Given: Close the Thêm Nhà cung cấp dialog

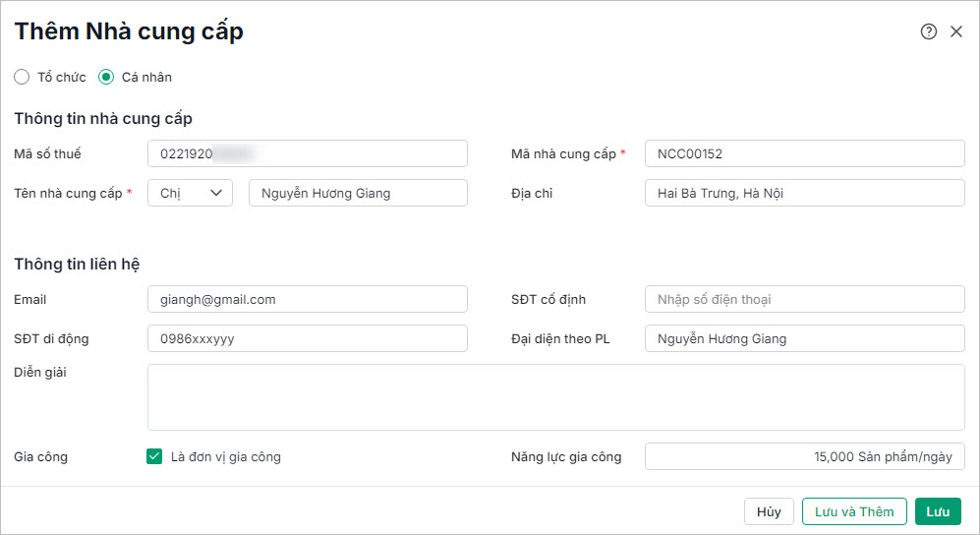Looking at the screenshot, I should point(956,31).
